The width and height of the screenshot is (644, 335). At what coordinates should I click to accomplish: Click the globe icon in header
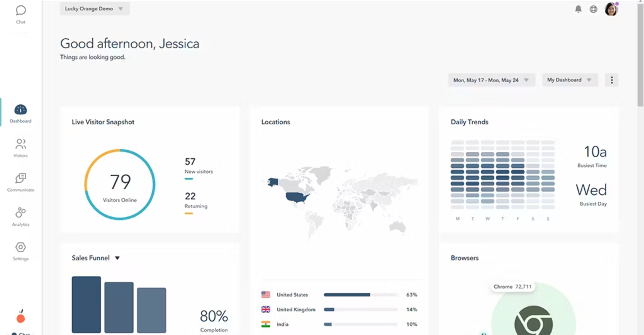tap(593, 9)
